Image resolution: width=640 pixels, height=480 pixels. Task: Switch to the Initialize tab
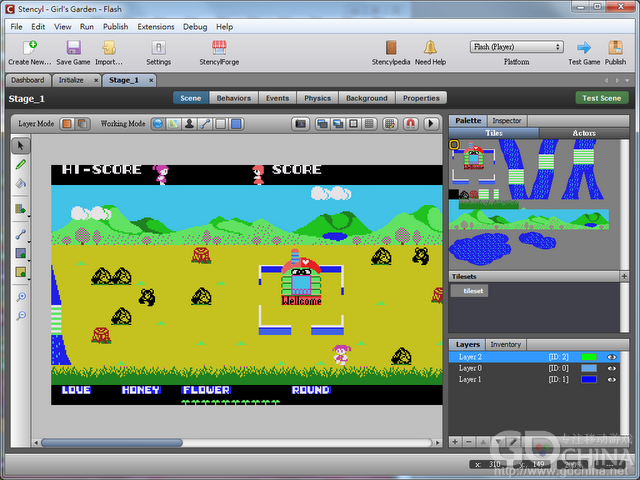[71, 80]
